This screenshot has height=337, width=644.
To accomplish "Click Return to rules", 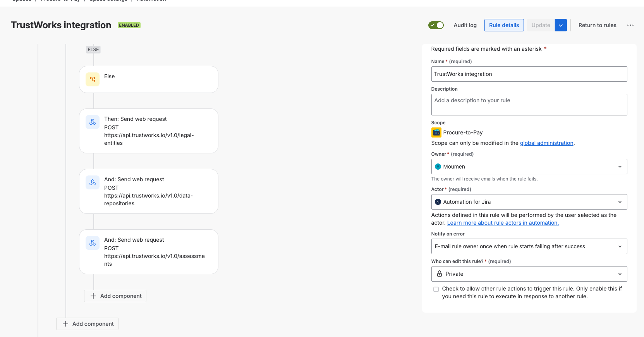I will 597,25.
